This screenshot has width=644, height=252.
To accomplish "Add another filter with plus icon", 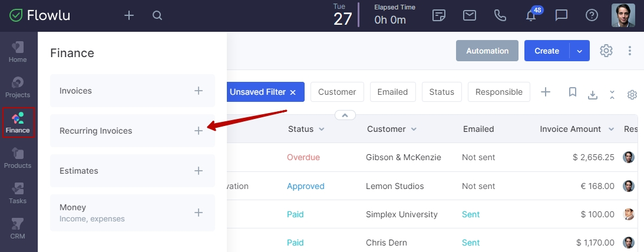I will tap(546, 92).
